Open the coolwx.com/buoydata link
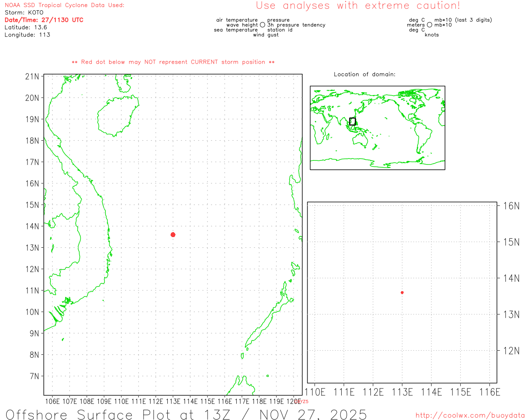 coord(470,415)
